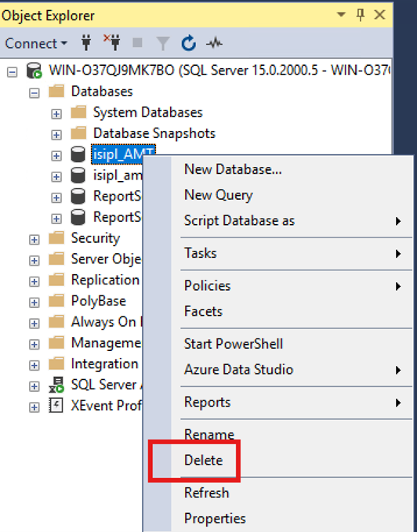Click the second ReportS database cylinder icon
This screenshot has width=417, height=532.
[78, 217]
